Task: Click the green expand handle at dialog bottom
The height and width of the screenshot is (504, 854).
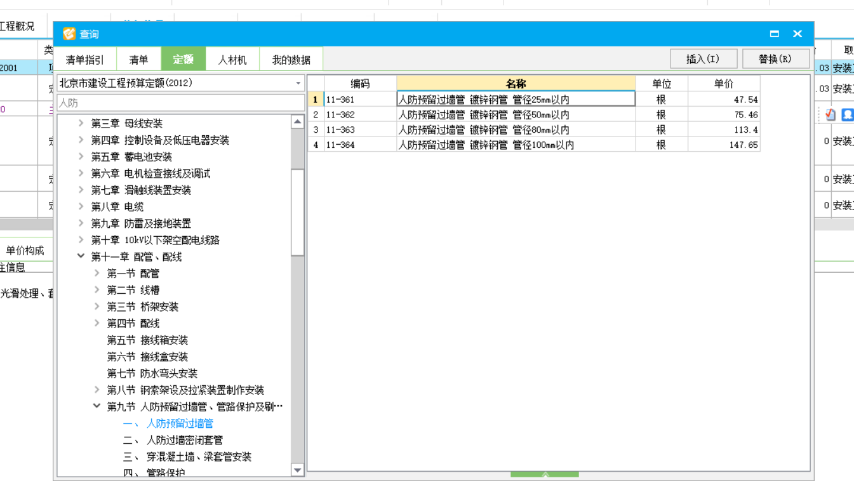Action: click(545, 474)
